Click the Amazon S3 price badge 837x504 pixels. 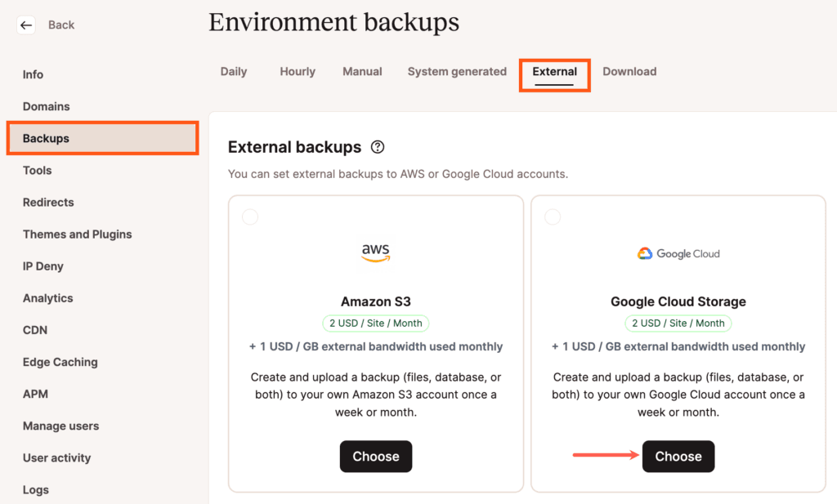point(376,323)
